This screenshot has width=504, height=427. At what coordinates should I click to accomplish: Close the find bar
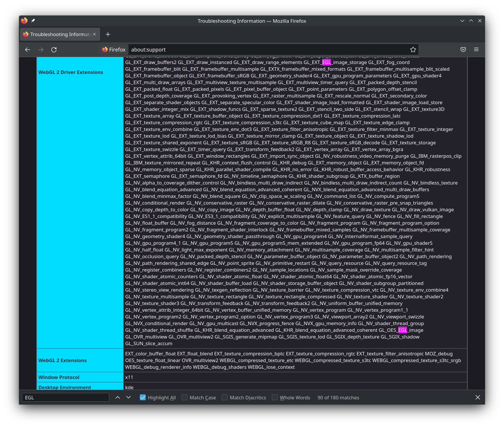pyautogui.click(x=478, y=397)
